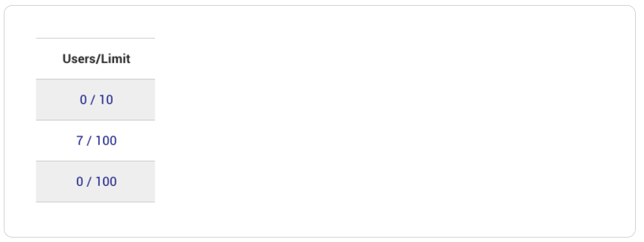Click the slash in "0 / 10"
The height and width of the screenshot is (242, 644).
93,100
